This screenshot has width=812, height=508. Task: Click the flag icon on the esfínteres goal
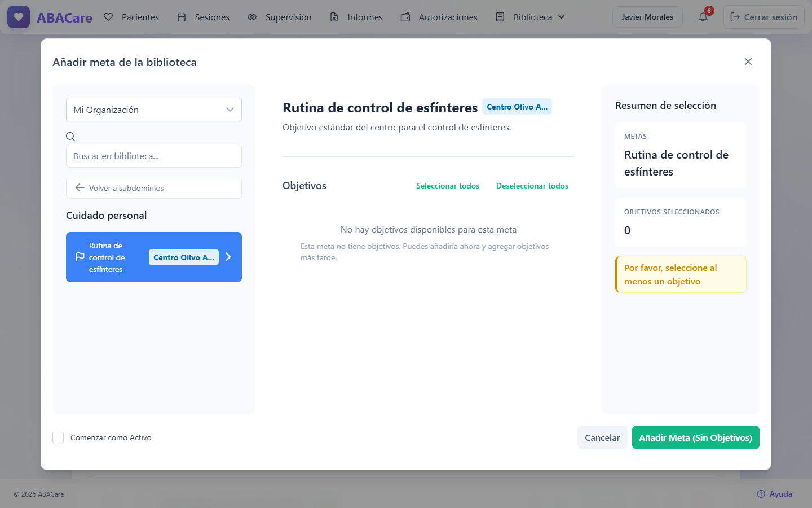click(x=80, y=257)
